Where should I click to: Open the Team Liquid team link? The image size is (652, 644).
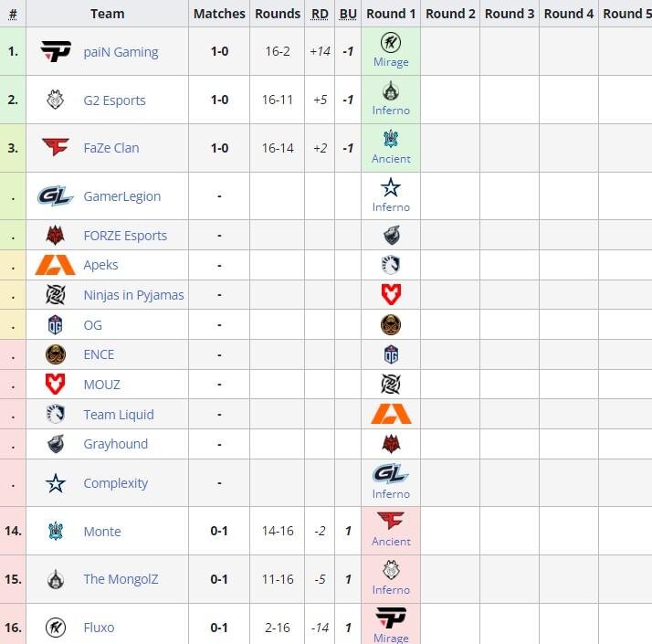[119, 415]
